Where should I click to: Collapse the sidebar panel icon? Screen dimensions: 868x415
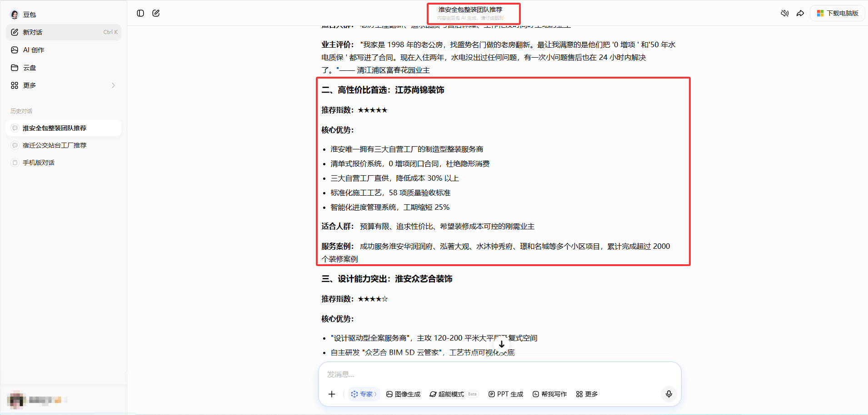140,13
